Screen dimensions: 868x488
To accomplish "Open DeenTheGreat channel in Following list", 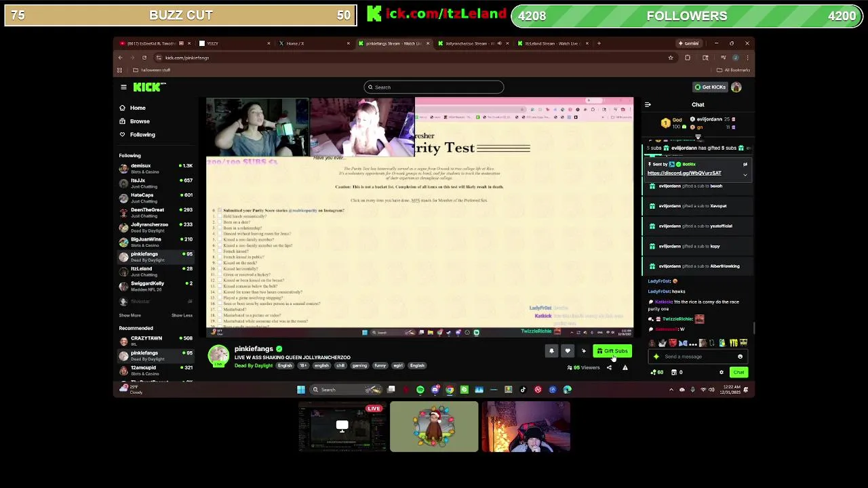I will [x=155, y=212].
